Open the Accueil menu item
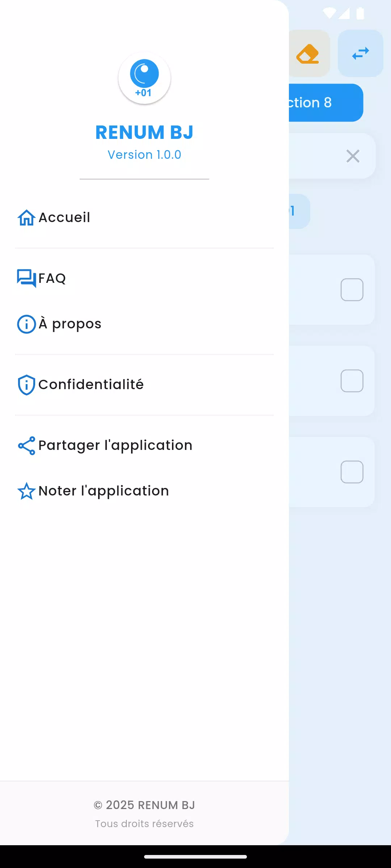The width and height of the screenshot is (391, 868). tap(144, 218)
